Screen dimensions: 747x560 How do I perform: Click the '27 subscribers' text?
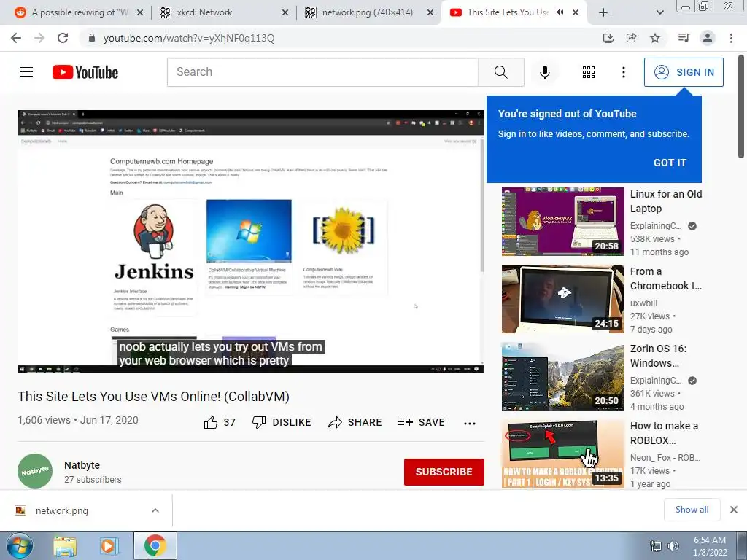(93, 480)
